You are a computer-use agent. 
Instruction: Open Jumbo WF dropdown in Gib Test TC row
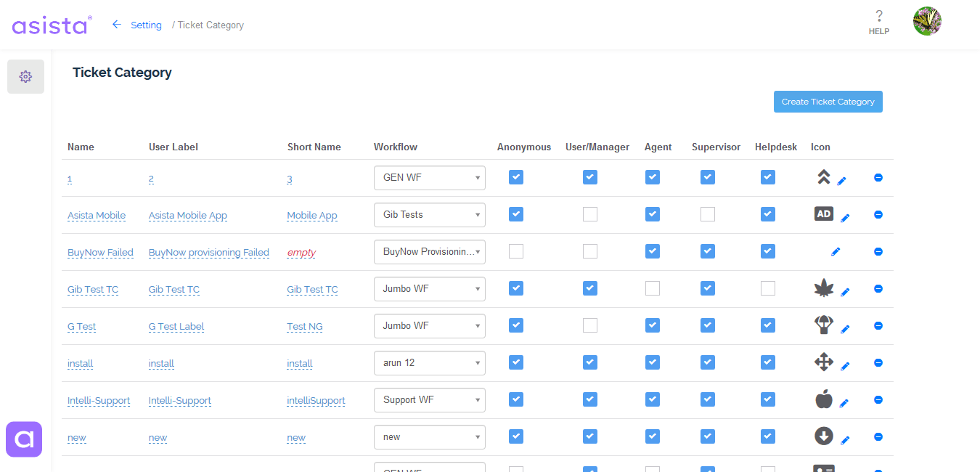point(430,289)
